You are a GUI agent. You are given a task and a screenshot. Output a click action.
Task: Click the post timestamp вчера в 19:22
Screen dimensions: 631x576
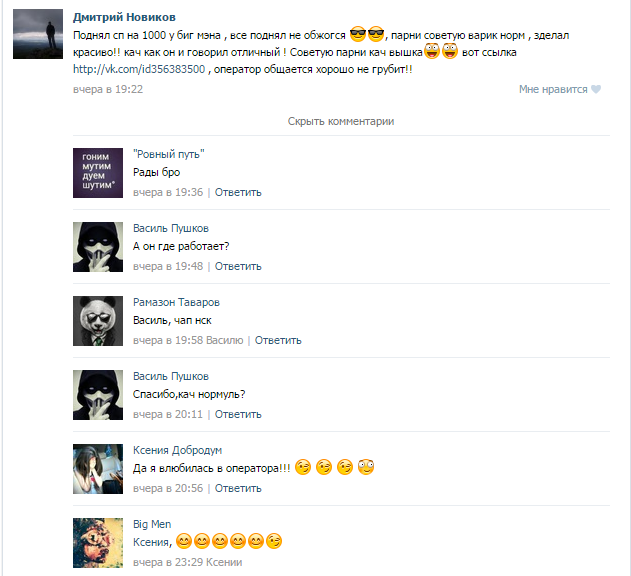pyautogui.click(x=108, y=89)
